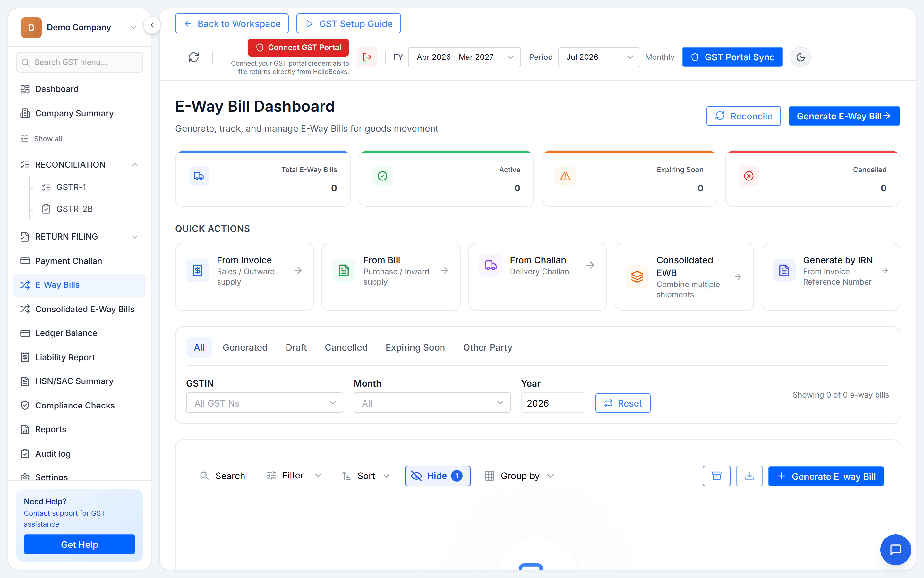Switch to the Other Party tab
Image resolution: width=924 pixels, height=578 pixels.
(488, 347)
